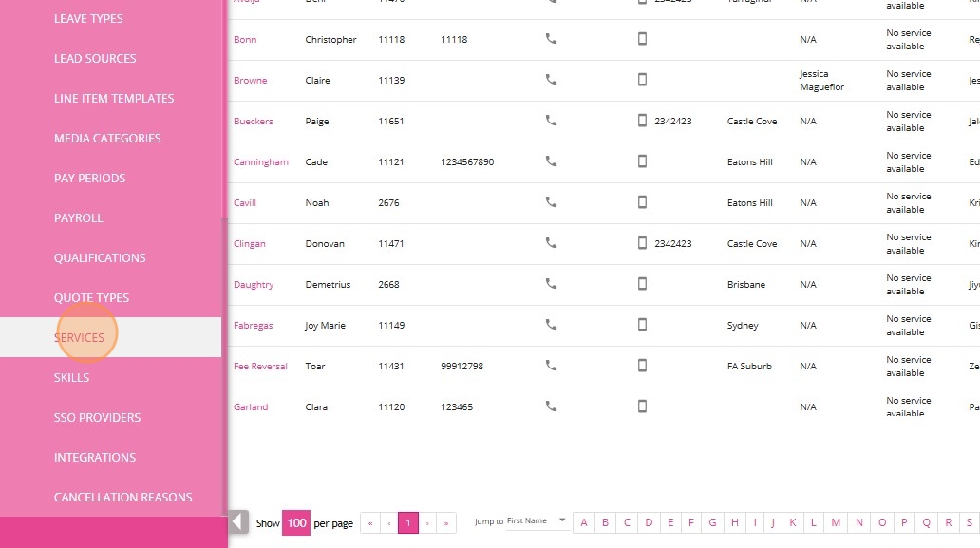Click the mobile icon in Fabregas row
The width and height of the screenshot is (980, 548).
[642, 324]
